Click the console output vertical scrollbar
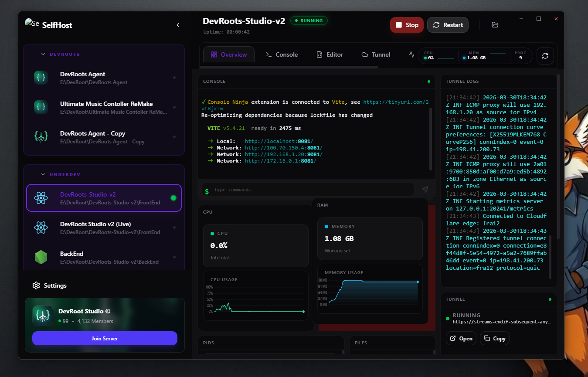 (x=431, y=139)
